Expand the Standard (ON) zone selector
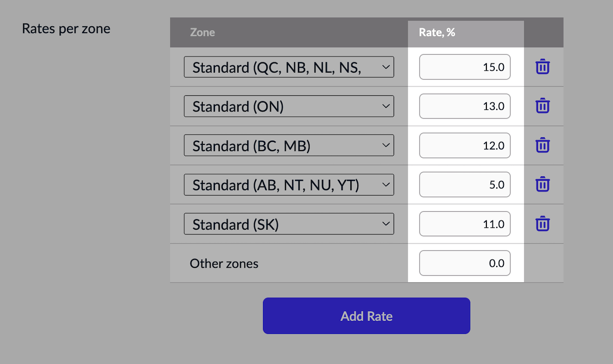This screenshot has height=364, width=613. (x=289, y=106)
